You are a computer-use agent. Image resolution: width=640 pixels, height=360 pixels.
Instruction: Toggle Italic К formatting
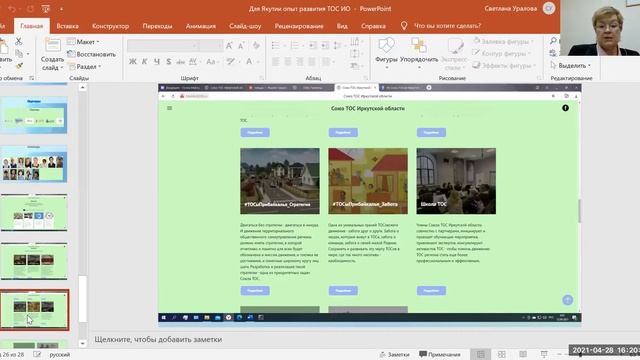[x=144, y=62]
